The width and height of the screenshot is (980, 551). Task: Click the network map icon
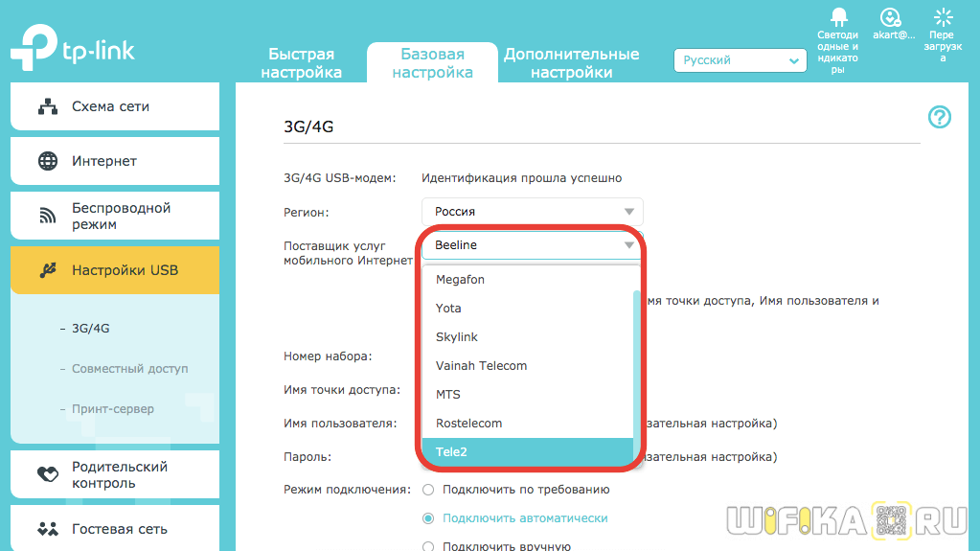click(48, 106)
